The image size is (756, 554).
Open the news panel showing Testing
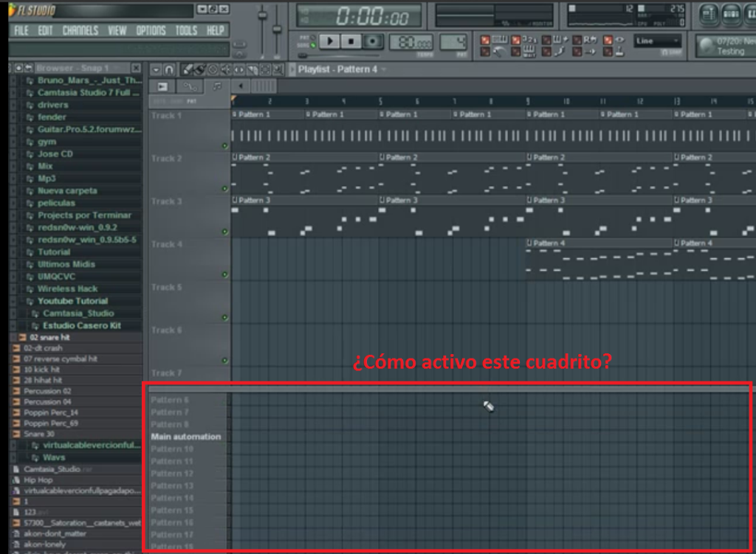[x=726, y=46]
